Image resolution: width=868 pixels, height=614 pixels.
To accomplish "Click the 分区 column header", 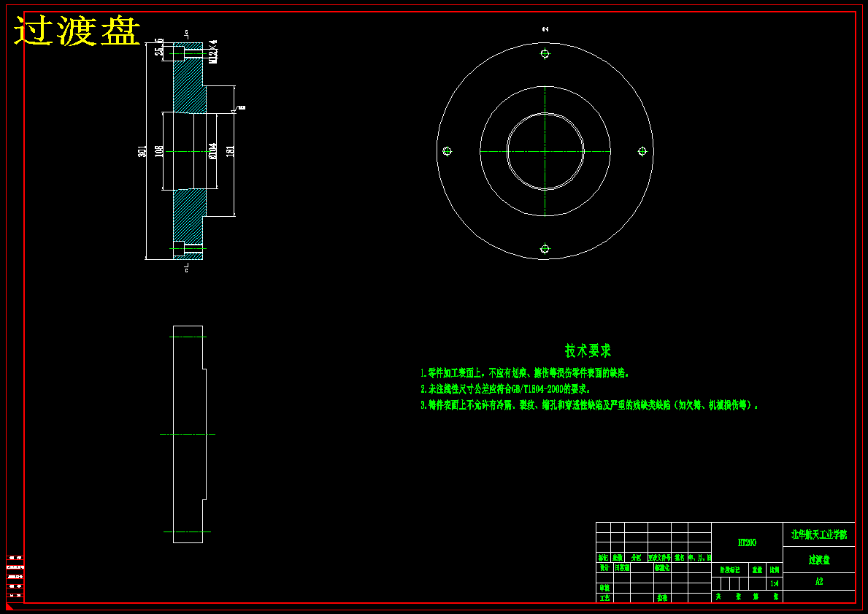I will coord(636,558).
